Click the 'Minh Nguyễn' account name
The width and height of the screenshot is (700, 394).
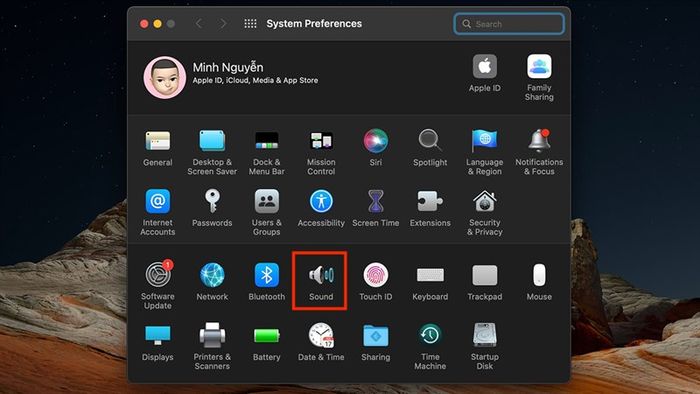228,67
